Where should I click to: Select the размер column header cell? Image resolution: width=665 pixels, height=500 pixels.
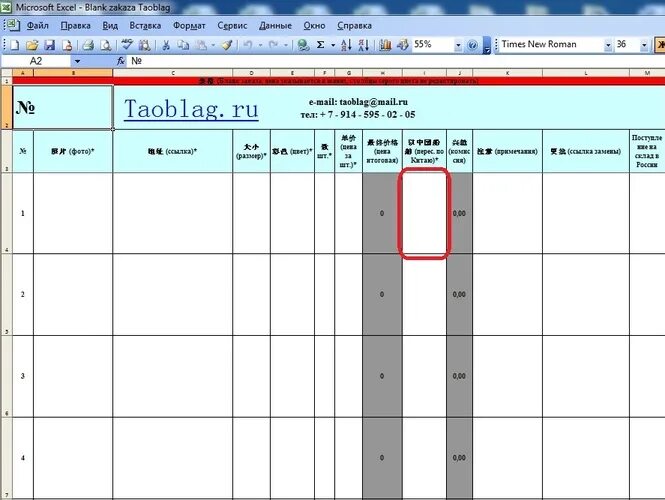[251, 151]
